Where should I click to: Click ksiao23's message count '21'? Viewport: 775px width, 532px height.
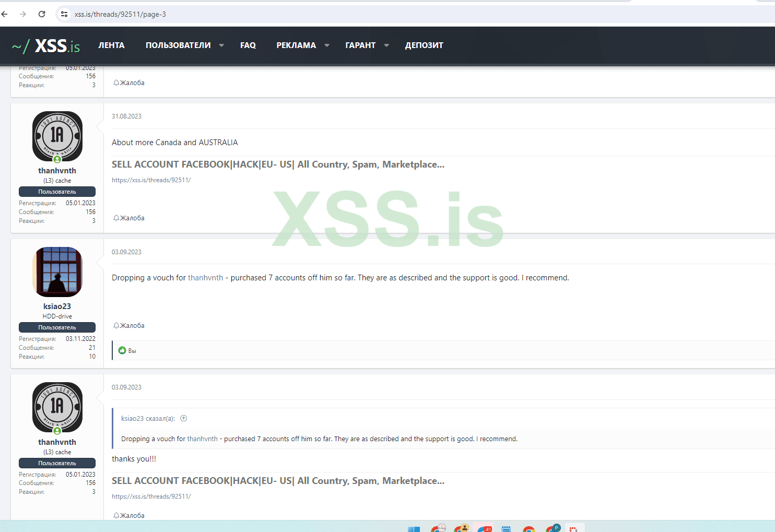pyautogui.click(x=92, y=348)
